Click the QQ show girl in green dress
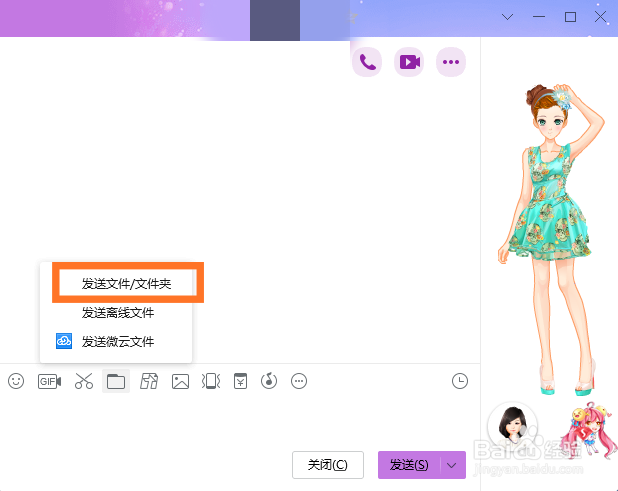This screenshot has height=491, width=618. click(551, 240)
